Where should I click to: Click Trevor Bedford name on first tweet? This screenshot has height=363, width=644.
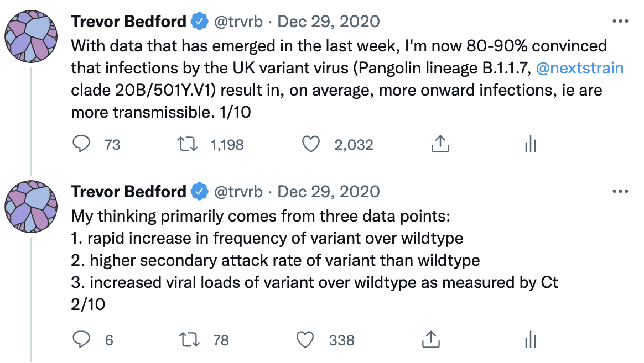pyautogui.click(x=128, y=22)
